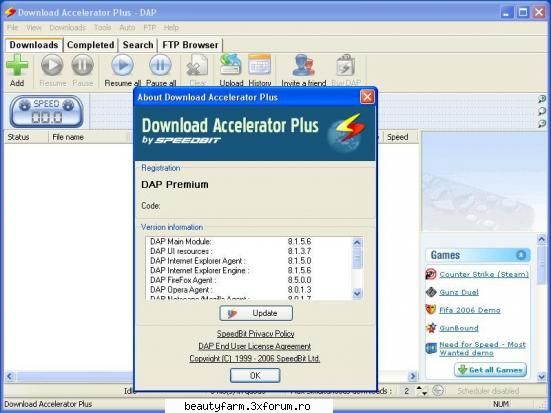Open the SpeedBit Privacy Policy link
Image resolution: width=551 pixels, height=413 pixels.
coord(255,334)
